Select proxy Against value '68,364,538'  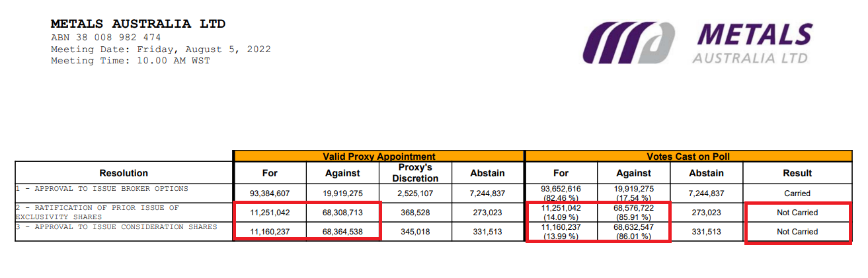[x=342, y=232]
